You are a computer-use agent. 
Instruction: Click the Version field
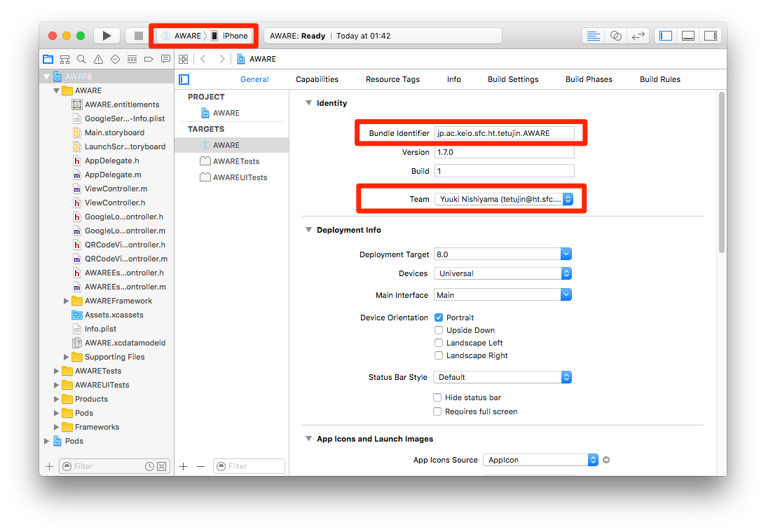504,152
